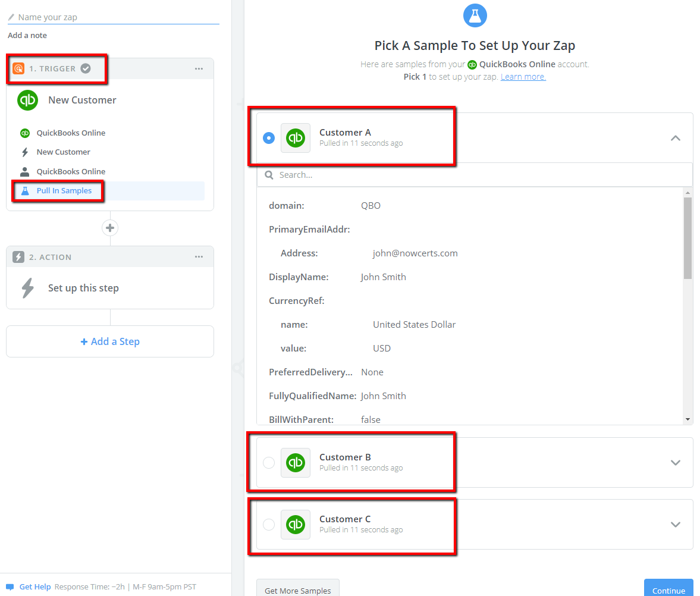
Task: Click the lightning bolt icon beside Set up this step
Action: [x=28, y=288]
